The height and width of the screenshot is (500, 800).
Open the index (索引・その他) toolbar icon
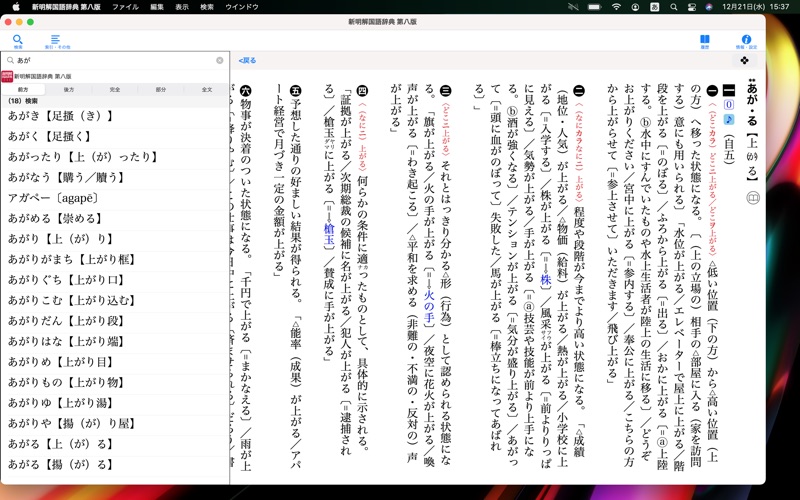(x=57, y=41)
